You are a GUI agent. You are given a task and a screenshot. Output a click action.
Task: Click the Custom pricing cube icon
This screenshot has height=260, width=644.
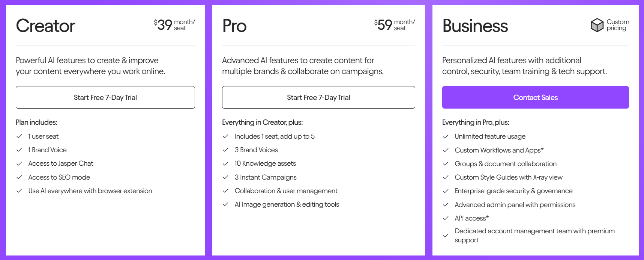(x=596, y=25)
